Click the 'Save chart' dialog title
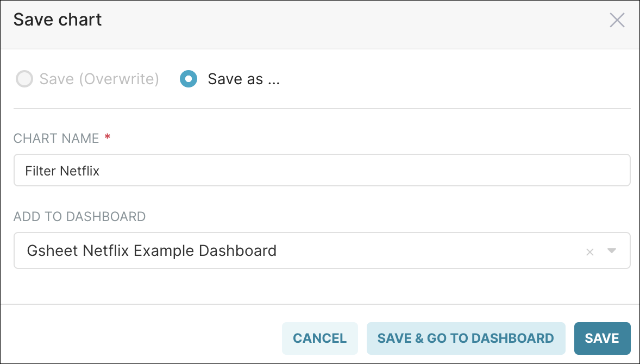The height and width of the screenshot is (364, 640). click(57, 20)
